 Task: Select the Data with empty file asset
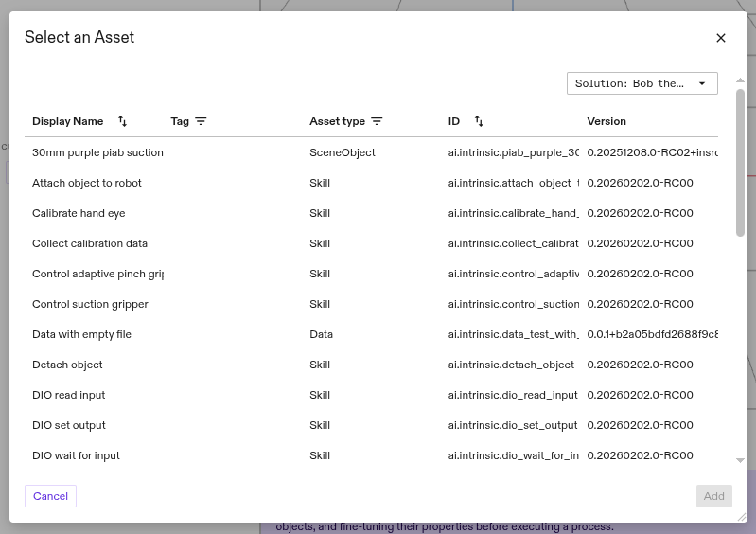tap(81, 334)
